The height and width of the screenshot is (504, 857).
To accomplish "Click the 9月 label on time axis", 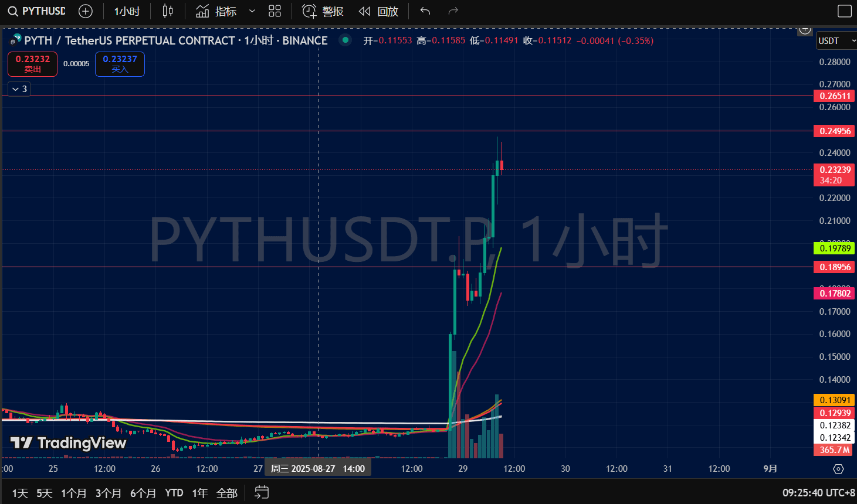I will (770, 469).
